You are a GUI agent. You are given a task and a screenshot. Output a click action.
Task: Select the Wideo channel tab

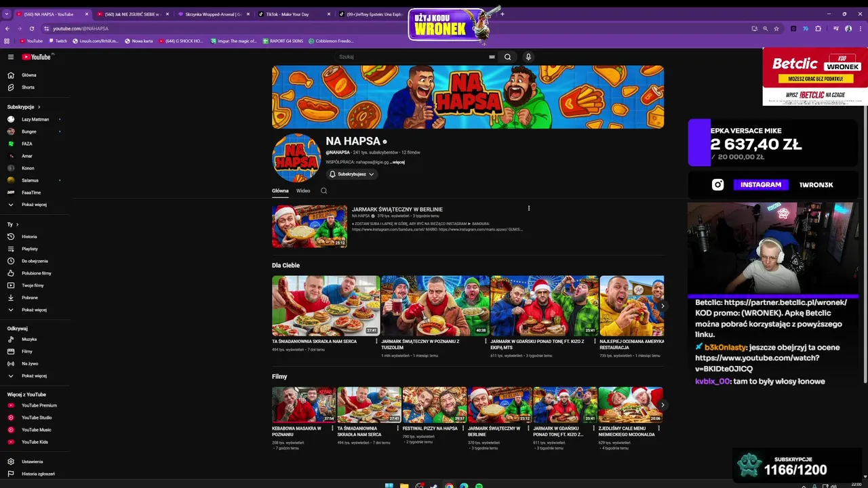[303, 191]
